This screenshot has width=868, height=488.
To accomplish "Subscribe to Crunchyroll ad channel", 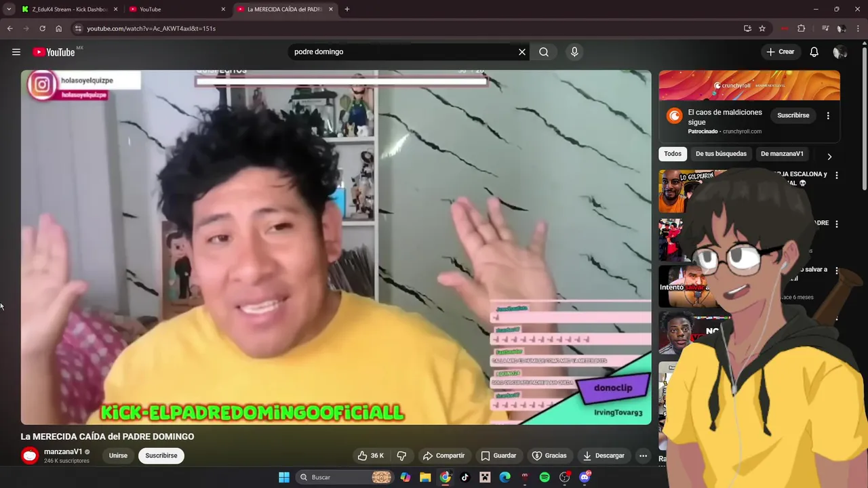I will [793, 116].
